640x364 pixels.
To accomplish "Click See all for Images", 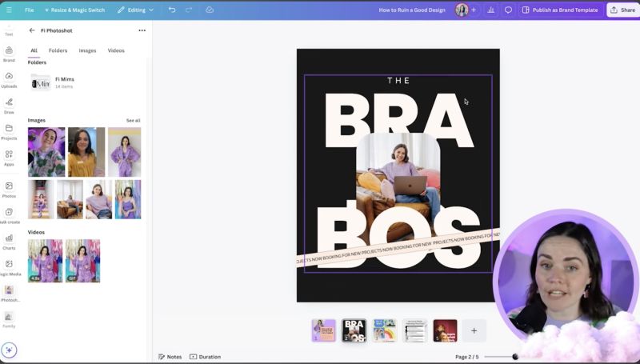I will 133,120.
